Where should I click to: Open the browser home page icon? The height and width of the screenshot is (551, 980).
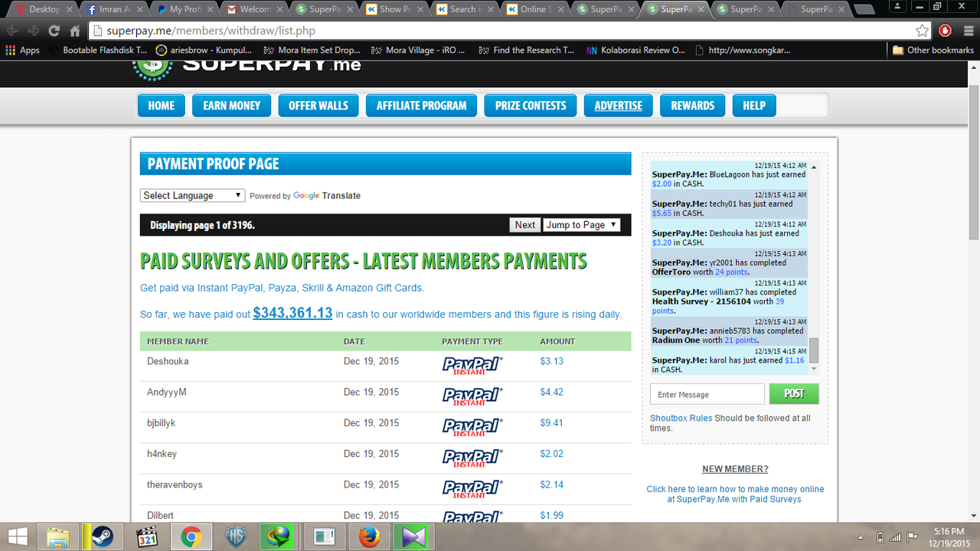click(x=75, y=31)
